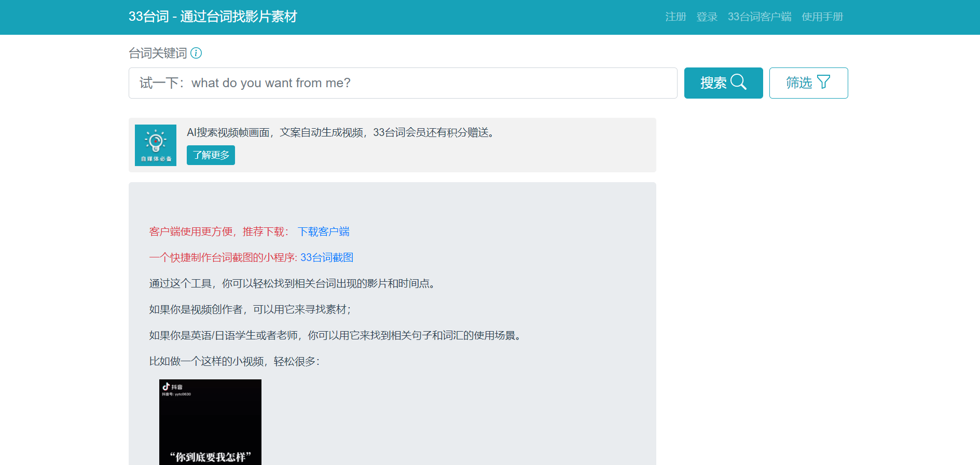Viewport: 980px width, 465px height.
Task: Click the 33台词 site title in header
Action: (x=213, y=17)
